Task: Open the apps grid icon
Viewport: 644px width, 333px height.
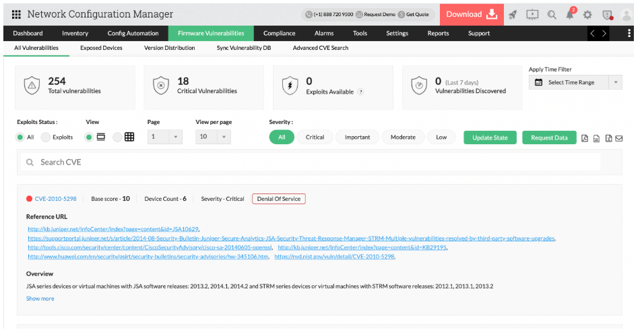Action: coord(16,14)
